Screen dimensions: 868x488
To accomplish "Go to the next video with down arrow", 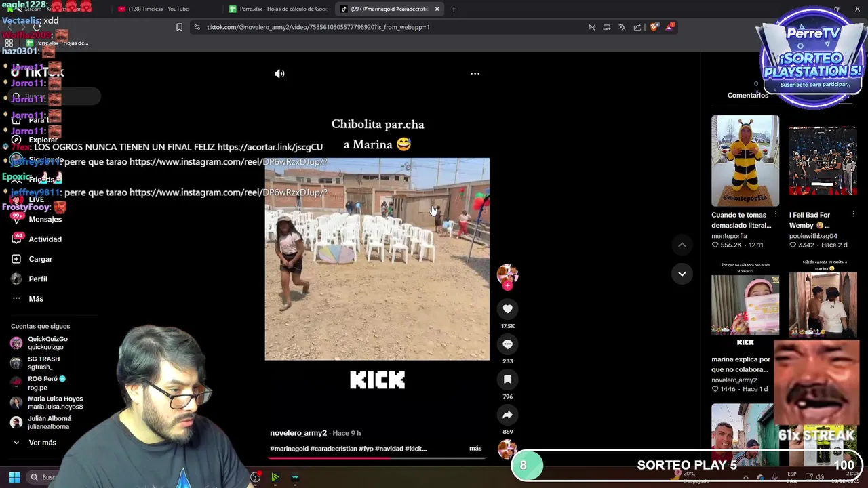I will point(682,274).
